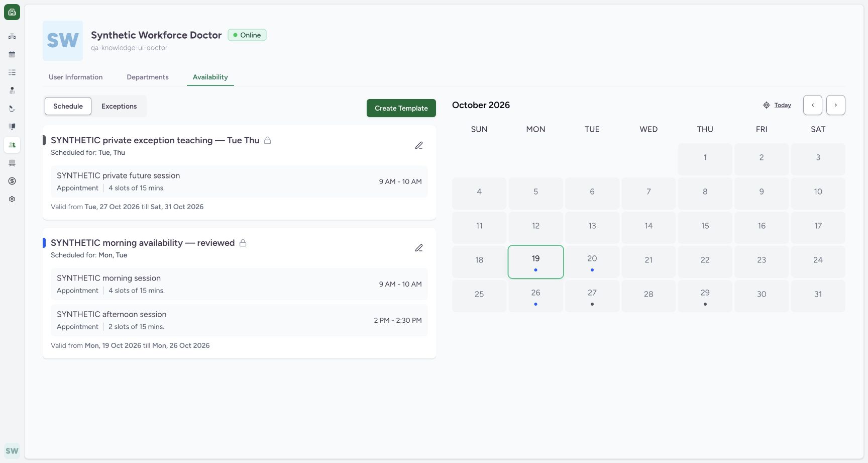Screen dimensions: 868x463
Task: Select October 1 on the calendar
Action: tap(705, 159)
